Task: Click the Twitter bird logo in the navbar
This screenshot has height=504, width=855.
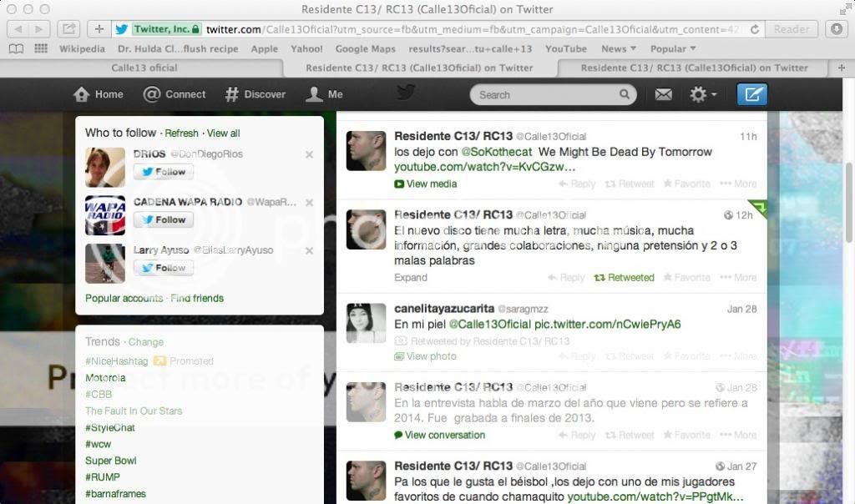Action: coord(406,92)
